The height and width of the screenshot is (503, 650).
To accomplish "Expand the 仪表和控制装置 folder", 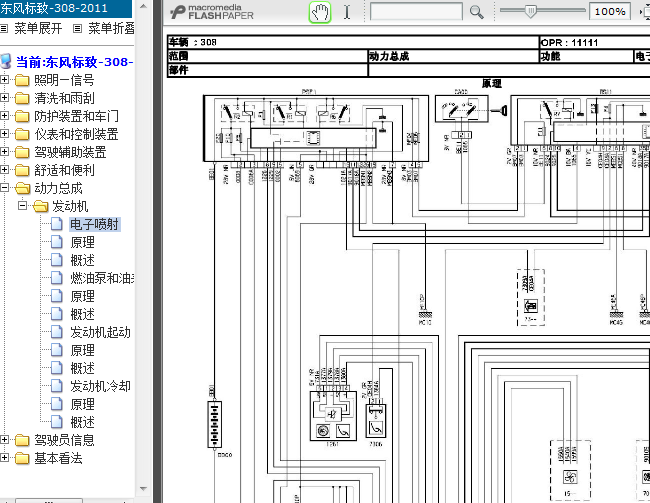I will (4, 134).
